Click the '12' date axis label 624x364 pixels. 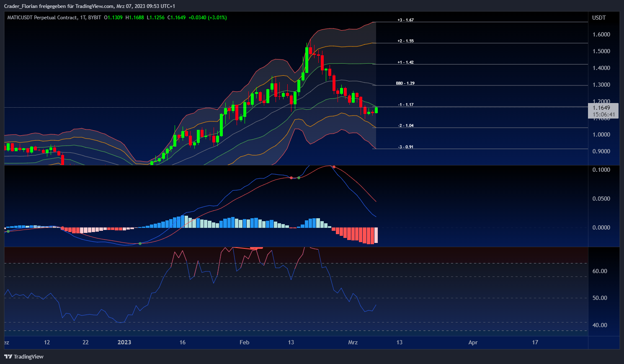[x=47, y=342]
